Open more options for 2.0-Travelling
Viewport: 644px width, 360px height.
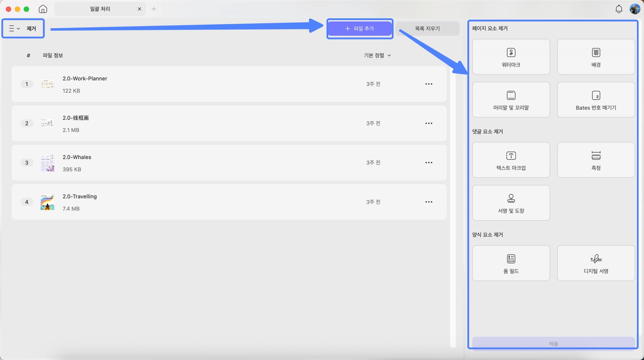click(429, 202)
